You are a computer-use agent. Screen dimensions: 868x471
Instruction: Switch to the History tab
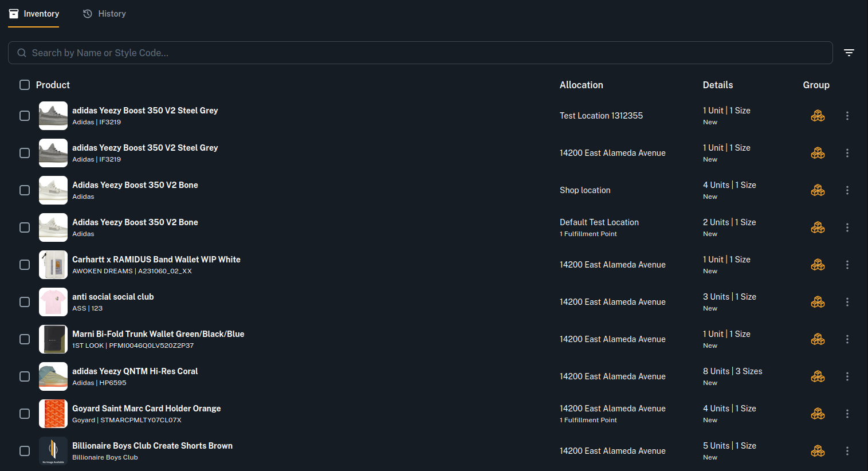104,14
